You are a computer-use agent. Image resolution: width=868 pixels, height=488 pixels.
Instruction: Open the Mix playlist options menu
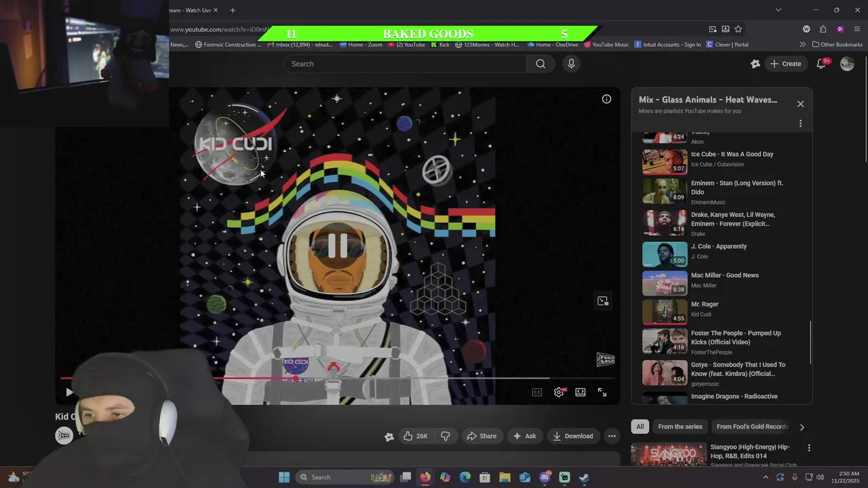[800, 123]
